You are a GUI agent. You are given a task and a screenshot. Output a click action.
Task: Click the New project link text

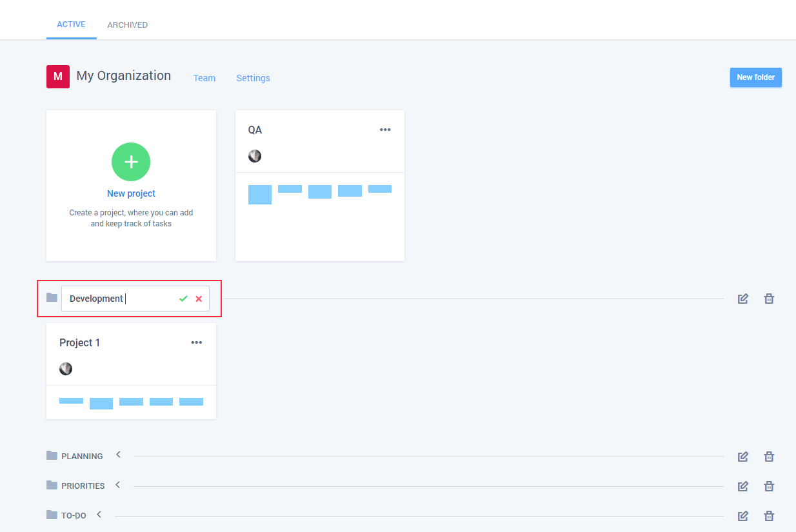coord(131,193)
